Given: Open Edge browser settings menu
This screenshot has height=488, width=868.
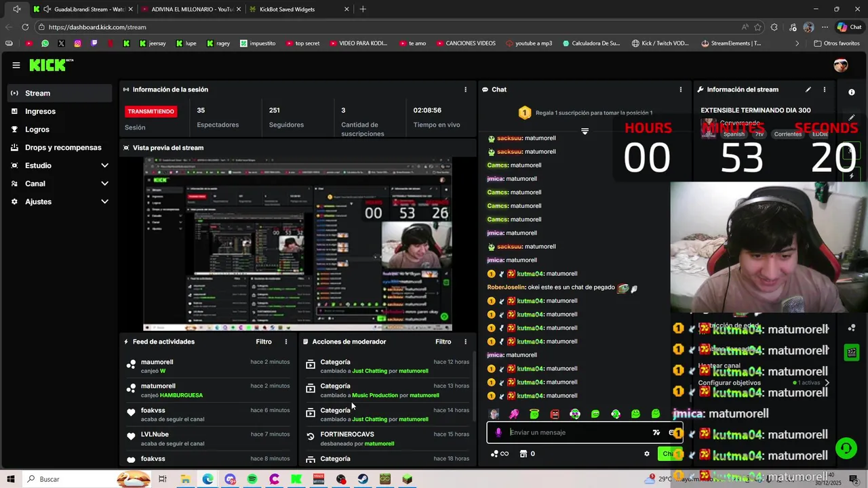Looking at the screenshot, I should (x=825, y=27).
